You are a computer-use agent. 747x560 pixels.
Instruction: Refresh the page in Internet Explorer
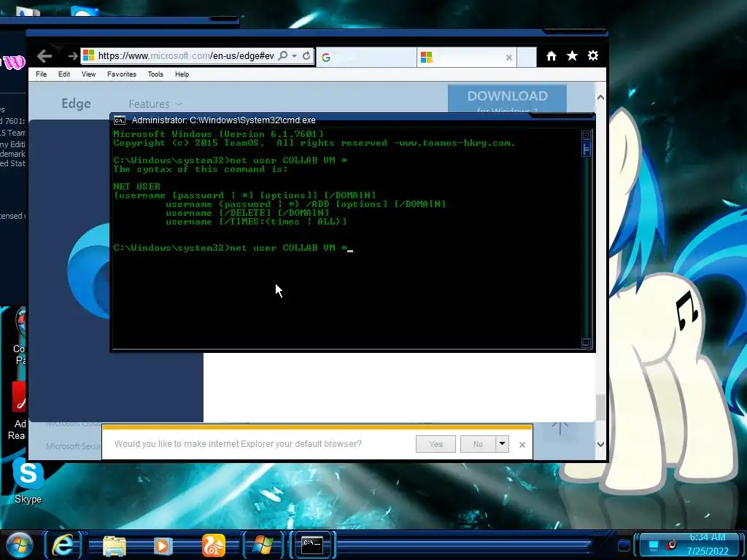306,55
